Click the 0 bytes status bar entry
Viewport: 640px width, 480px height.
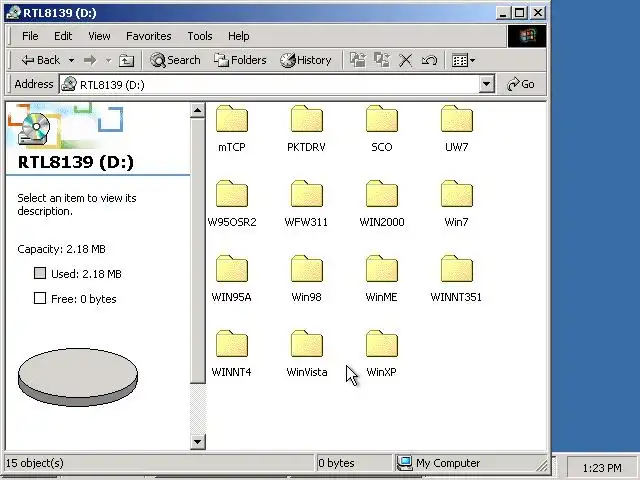(336, 463)
